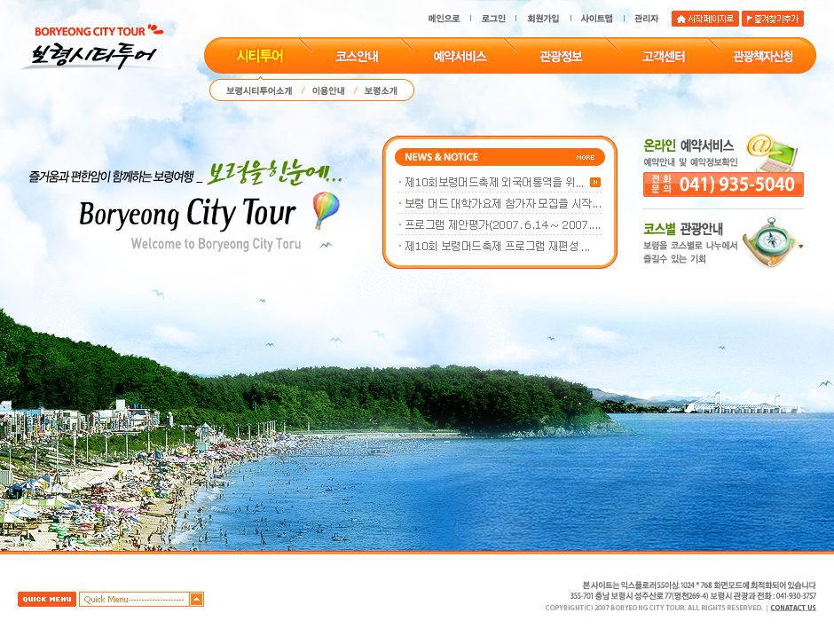
Task: Go to the 관광책자신청 menu
Action: click(x=763, y=56)
